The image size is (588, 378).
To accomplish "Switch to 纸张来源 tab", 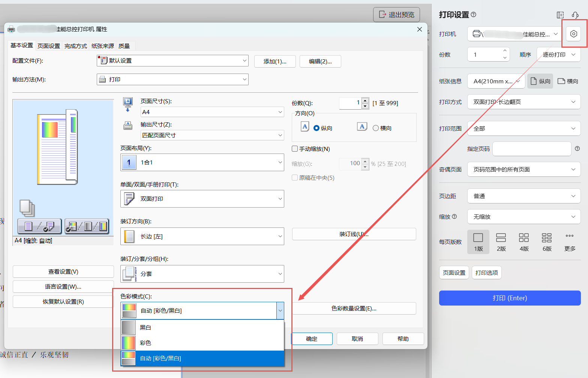I will pyautogui.click(x=103, y=46).
